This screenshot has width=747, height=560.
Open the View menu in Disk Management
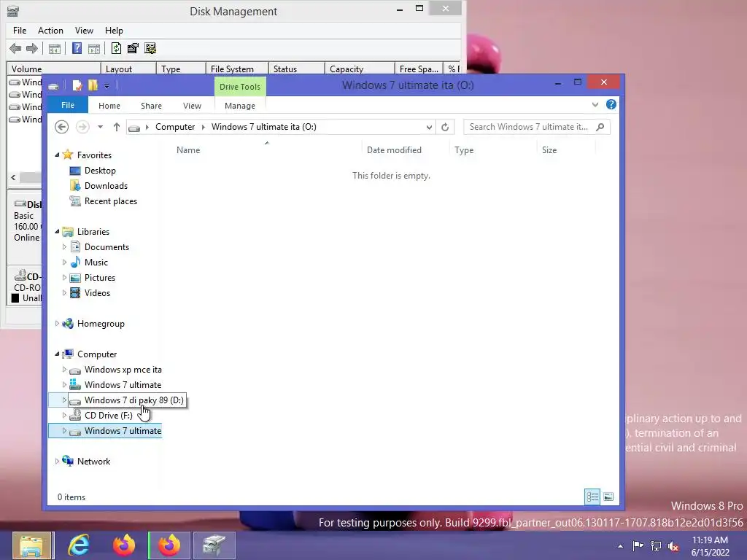pyautogui.click(x=84, y=31)
